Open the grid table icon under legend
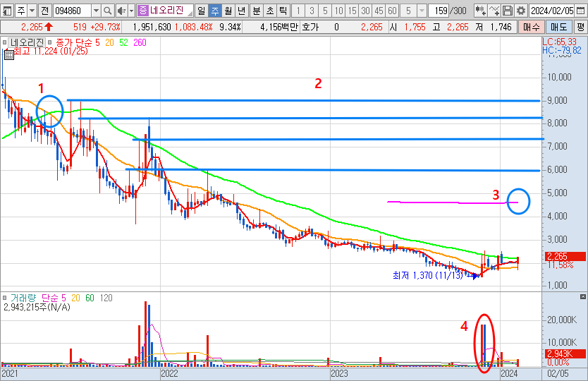 tap(9, 55)
